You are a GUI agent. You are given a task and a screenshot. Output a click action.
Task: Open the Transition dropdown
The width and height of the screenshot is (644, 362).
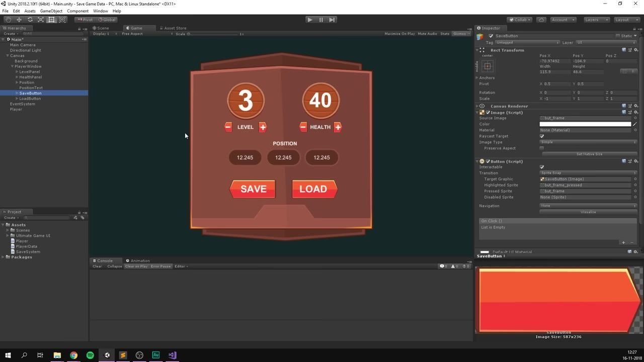click(588, 173)
